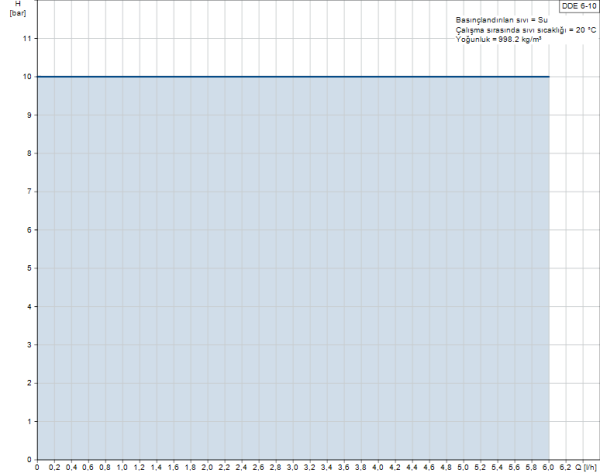Image resolution: width=600 pixels, height=473 pixels.
Task: Select the 5 tick label on the H axis
Action: coord(30,268)
